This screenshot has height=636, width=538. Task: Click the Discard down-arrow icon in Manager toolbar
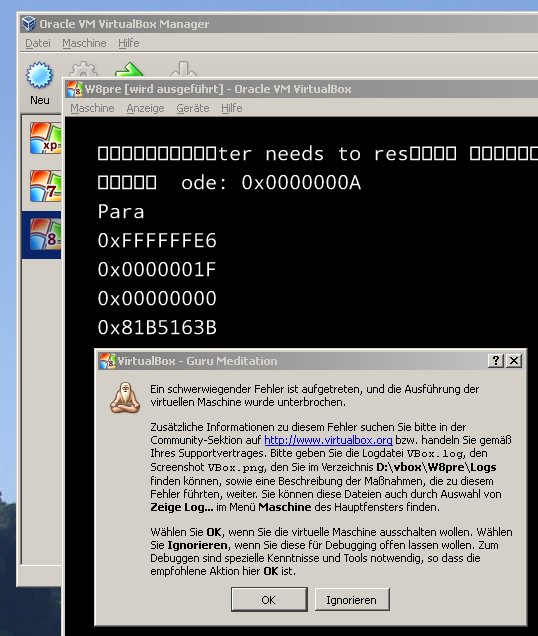coord(183,69)
